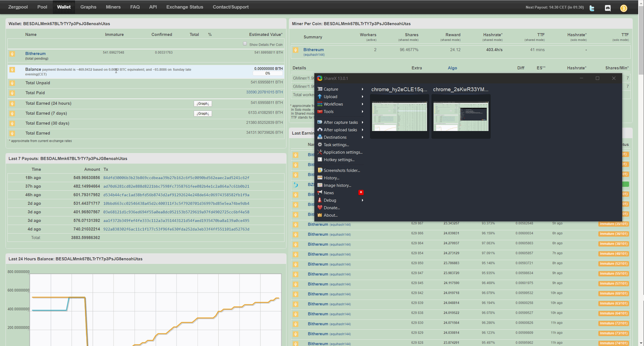The image size is (644, 346).
Task: Expand the After upload tasks arrow
Action: (362, 130)
